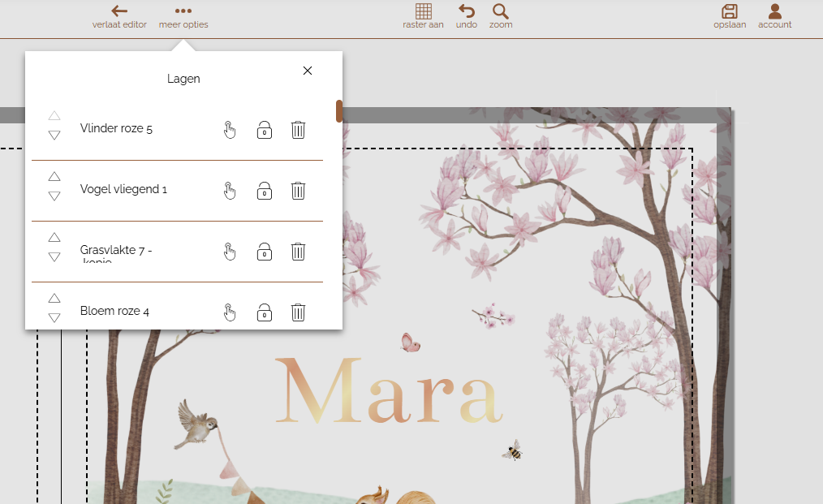Move Vlinder roze 5 layer down
823x504 pixels.
(x=54, y=136)
